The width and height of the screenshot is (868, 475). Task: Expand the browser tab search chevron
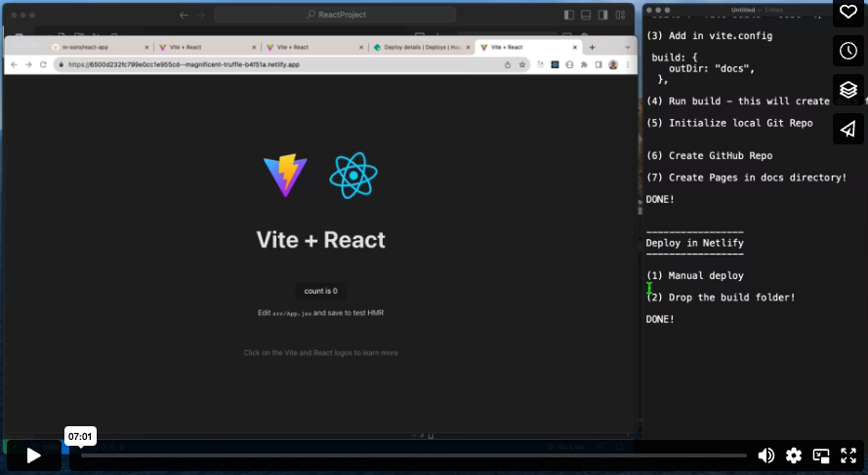627,48
